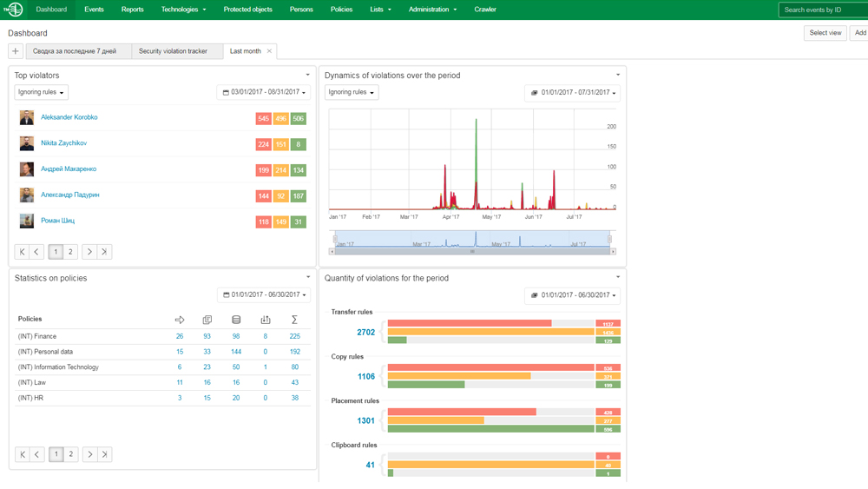
Task: Open Андрей Макаренко's profile link
Action: pos(69,169)
